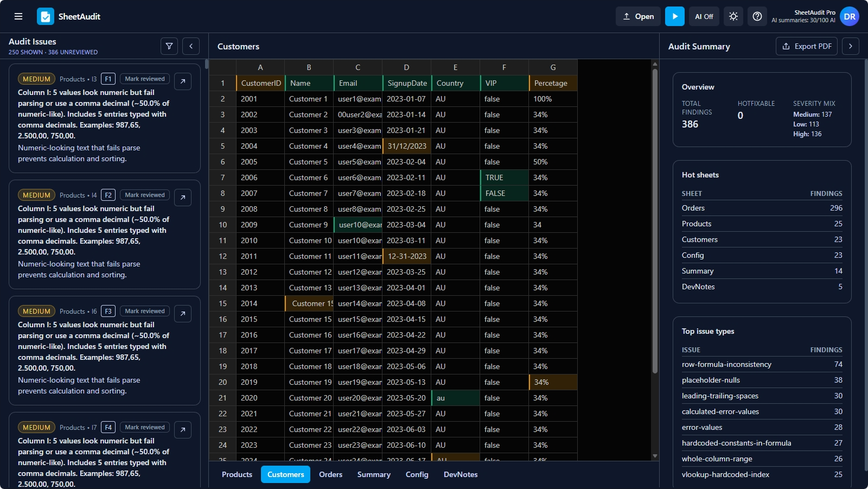Select the F2 hotkey badge on issue card
This screenshot has height=489, width=868.
(108, 194)
